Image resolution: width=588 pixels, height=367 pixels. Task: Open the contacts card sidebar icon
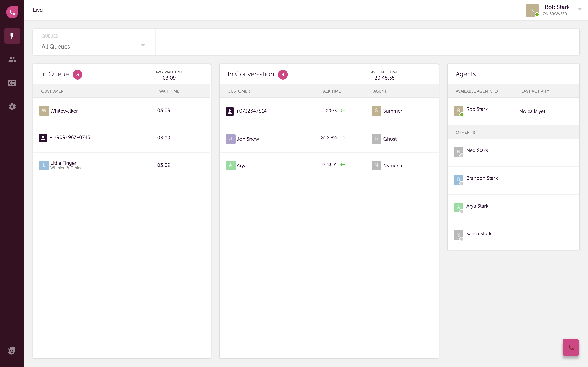coord(12,83)
